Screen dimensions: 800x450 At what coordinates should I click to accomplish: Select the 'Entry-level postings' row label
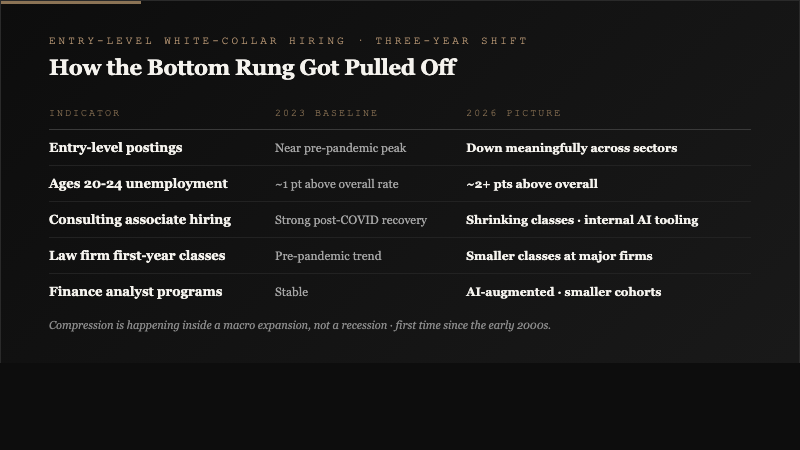pyautogui.click(x=115, y=148)
